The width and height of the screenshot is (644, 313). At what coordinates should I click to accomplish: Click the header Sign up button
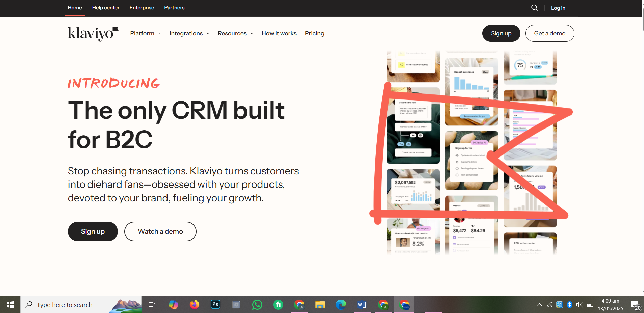tap(501, 33)
